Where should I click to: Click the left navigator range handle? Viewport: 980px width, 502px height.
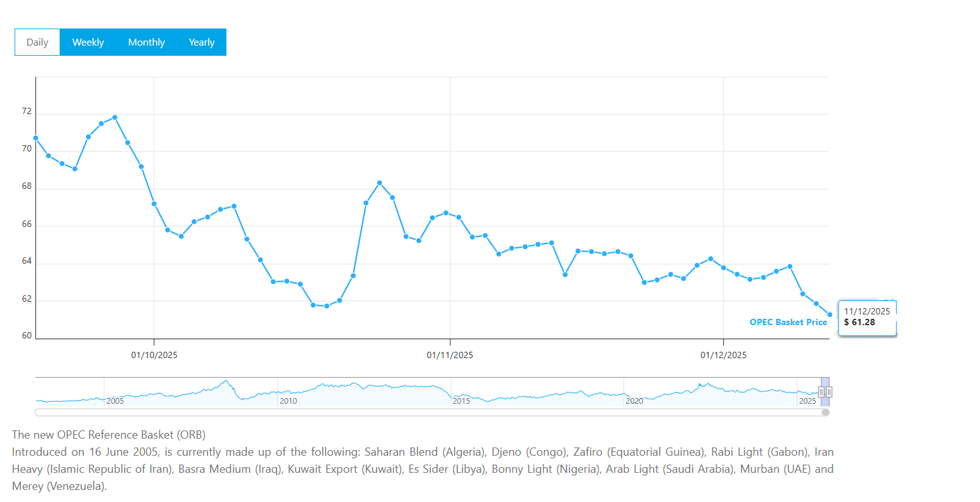point(821,392)
